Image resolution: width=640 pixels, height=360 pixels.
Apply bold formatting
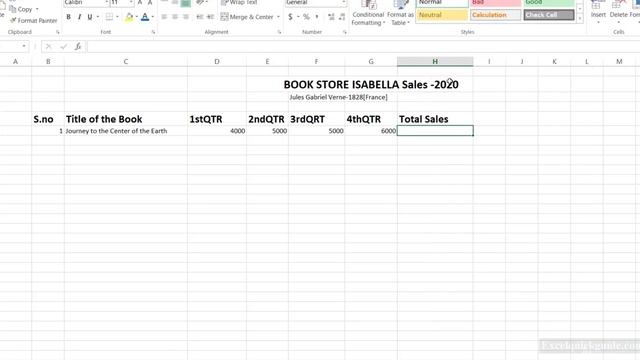pyautogui.click(x=69, y=17)
